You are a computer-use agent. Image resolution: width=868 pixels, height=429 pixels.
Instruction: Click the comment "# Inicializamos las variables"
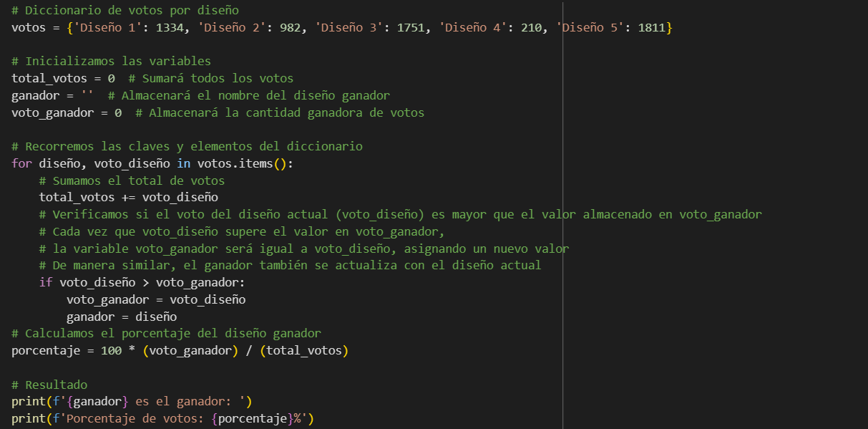[111, 62]
